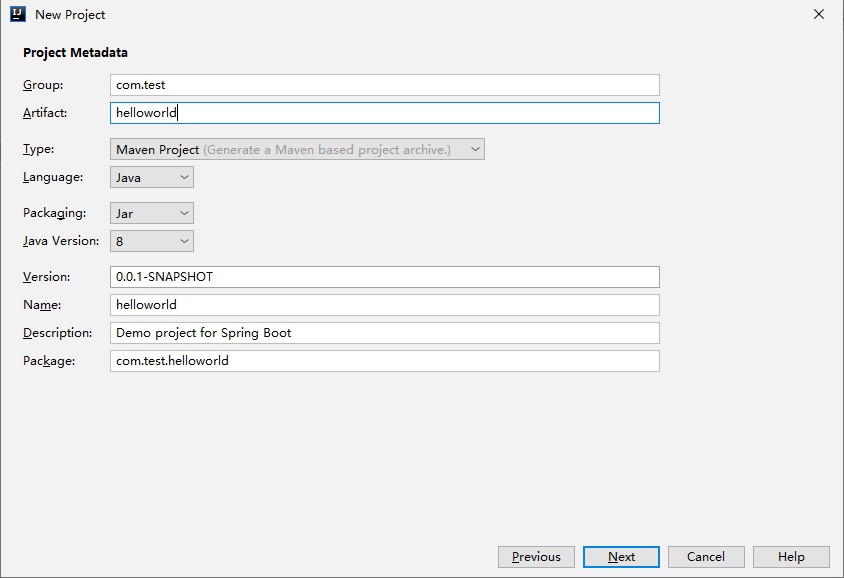The image size is (844, 578).
Task: Click the New Project window title
Action: pyautogui.click(x=70, y=15)
